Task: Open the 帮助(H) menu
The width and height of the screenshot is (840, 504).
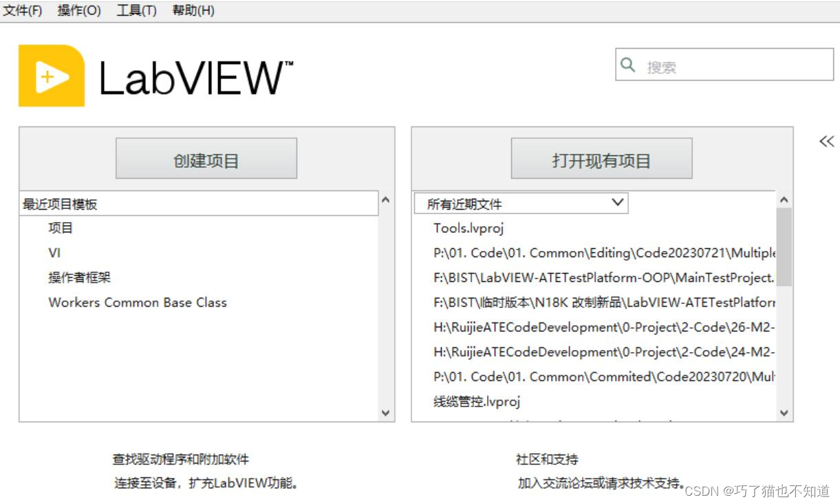Action: click(x=193, y=10)
